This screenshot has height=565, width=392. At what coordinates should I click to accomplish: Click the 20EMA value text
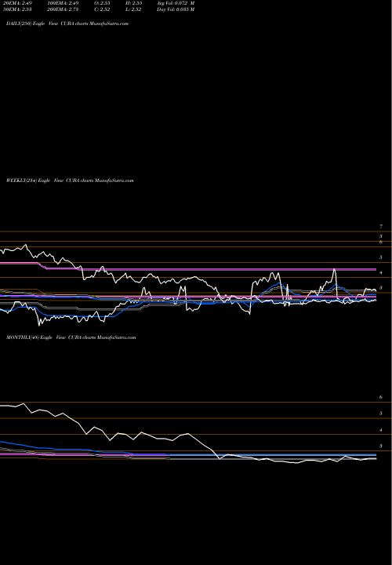pyautogui.click(x=16, y=3)
